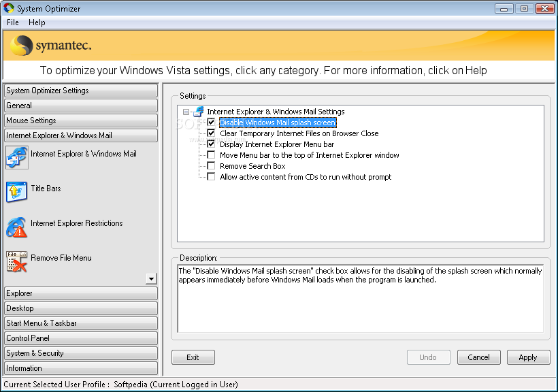558x392 pixels.
Task: Click the Internet Explorer & Windows Mail sidebar icon
Action: [x=17, y=157]
